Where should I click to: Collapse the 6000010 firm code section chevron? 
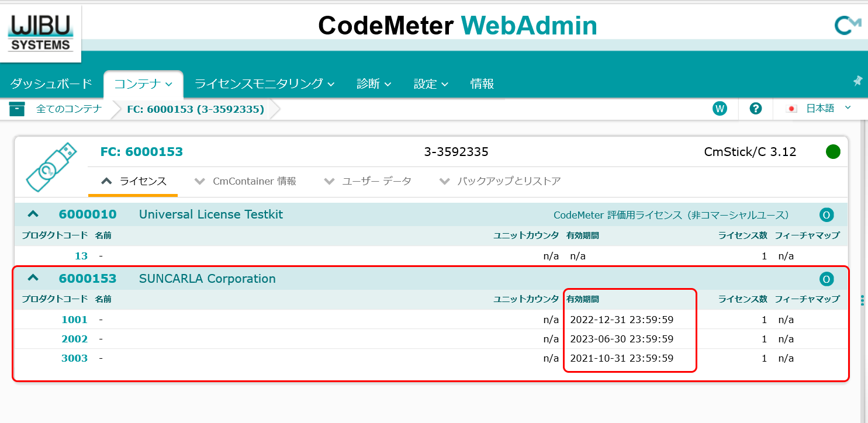pos(33,214)
